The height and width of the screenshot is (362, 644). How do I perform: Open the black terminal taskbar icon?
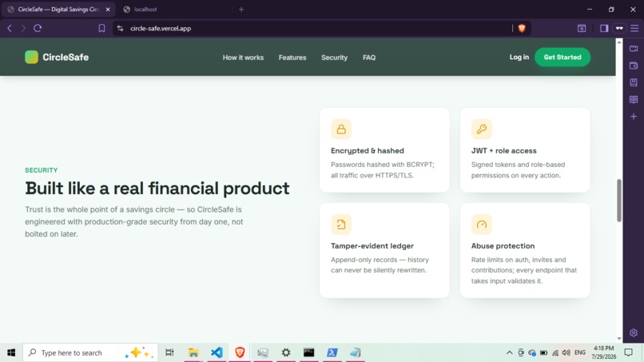(x=309, y=352)
